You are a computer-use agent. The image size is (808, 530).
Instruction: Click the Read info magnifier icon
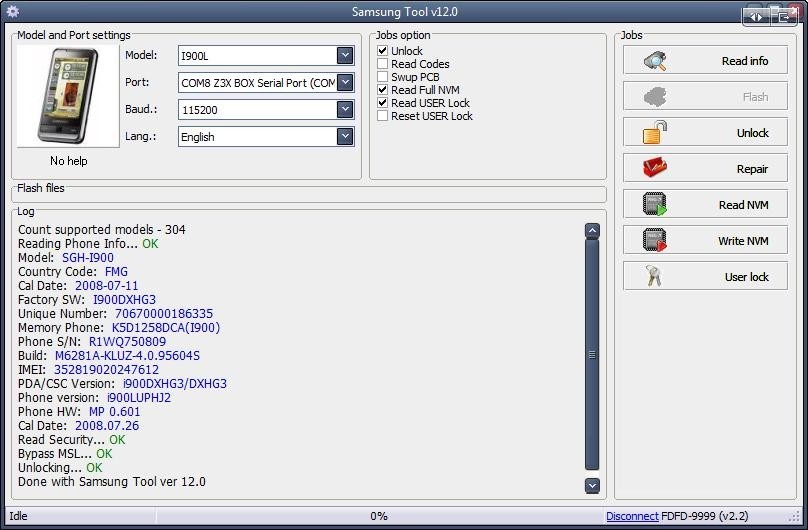[655, 61]
